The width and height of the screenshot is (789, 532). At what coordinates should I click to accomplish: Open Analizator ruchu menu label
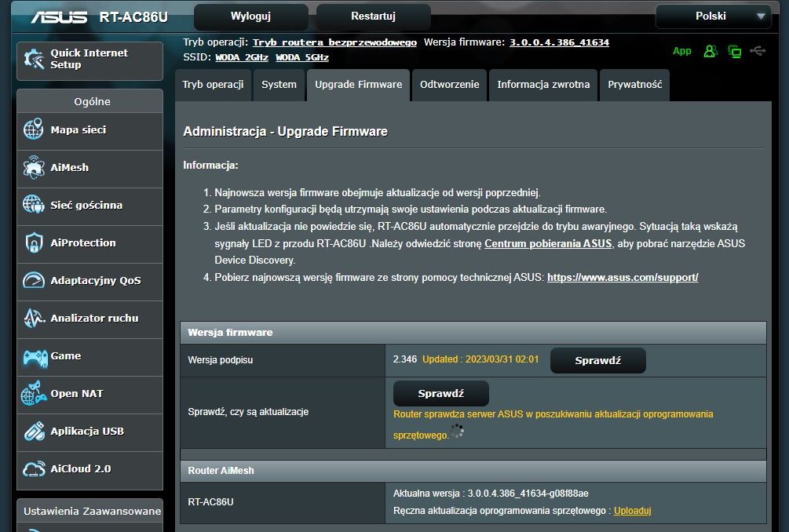tap(94, 319)
